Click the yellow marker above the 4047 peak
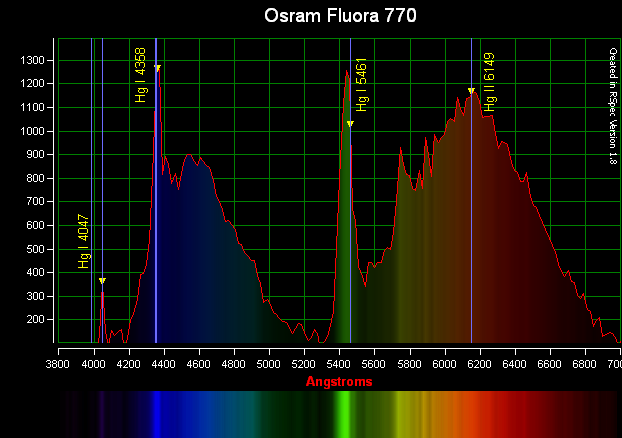This screenshot has width=622, height=438. [102, 281]
